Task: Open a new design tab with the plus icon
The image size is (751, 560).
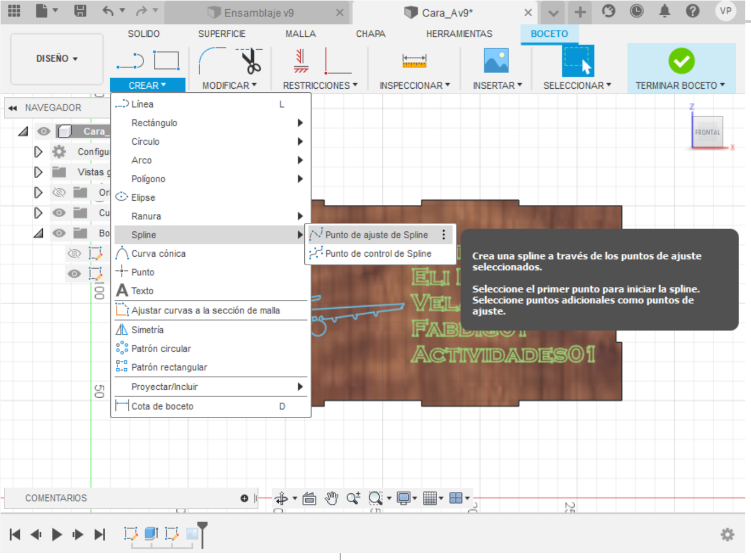Action: click(580, 12)
